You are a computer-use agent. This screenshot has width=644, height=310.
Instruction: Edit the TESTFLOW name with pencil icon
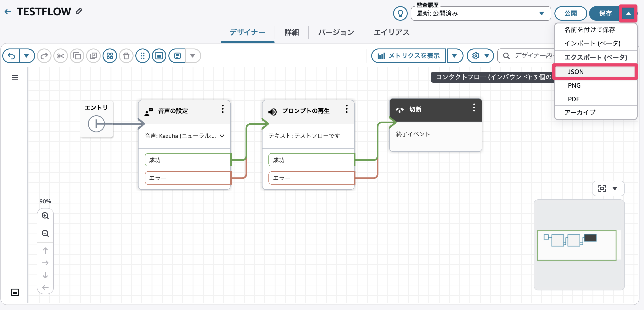pyautogui.click(x=79, y=11)
